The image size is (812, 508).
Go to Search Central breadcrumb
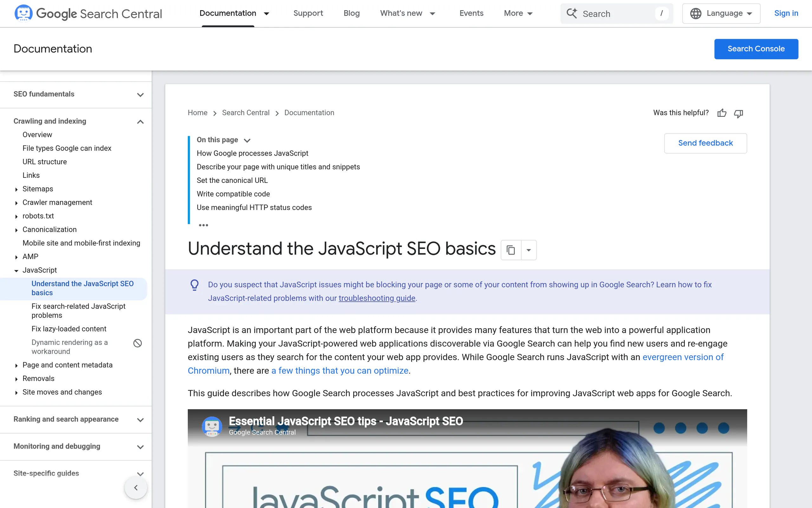click(246, 113)
